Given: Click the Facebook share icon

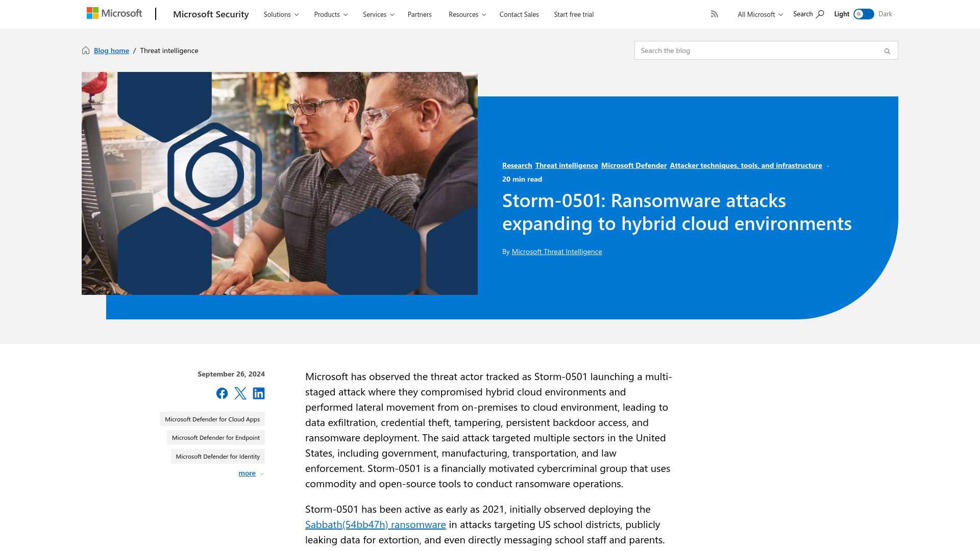Looking at the screenshot, I should click(222, 393).
